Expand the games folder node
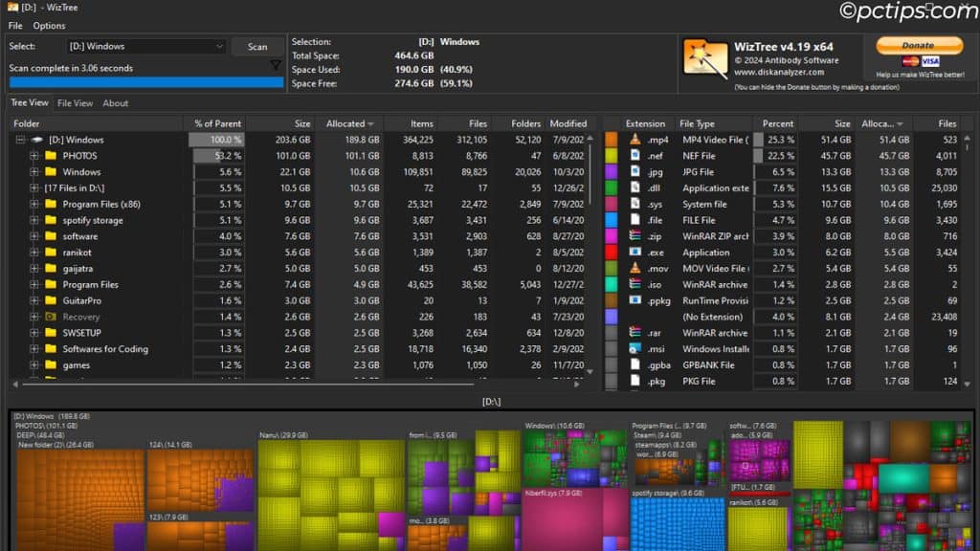 (x=34, y=364)
